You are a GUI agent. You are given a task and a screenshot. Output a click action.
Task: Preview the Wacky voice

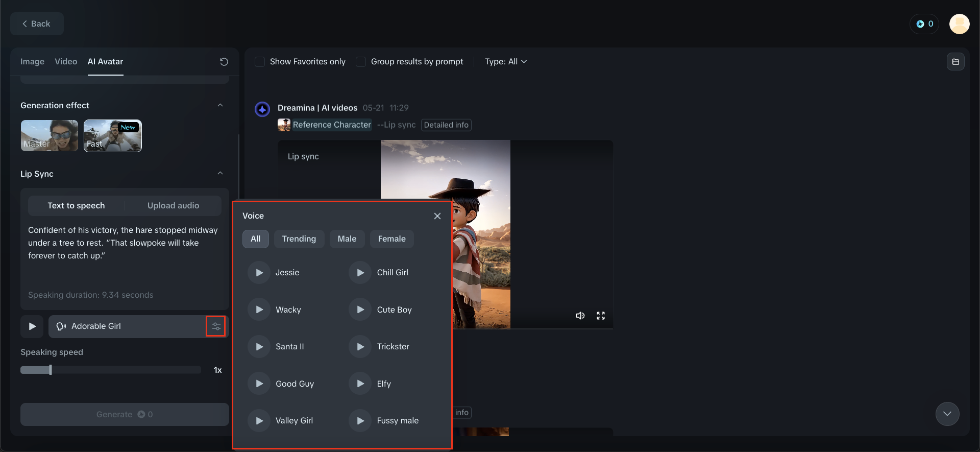tap(259, 310)
